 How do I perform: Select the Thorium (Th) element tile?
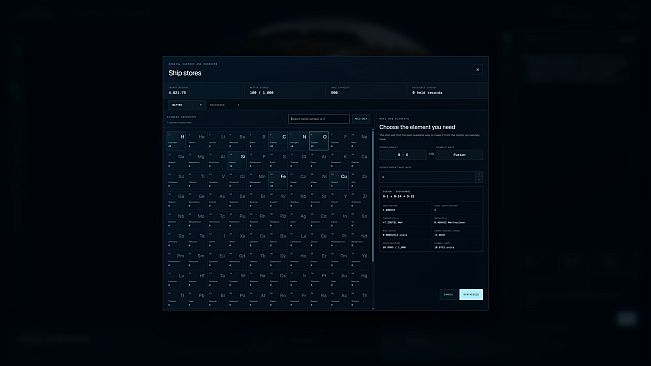[359, 300]
